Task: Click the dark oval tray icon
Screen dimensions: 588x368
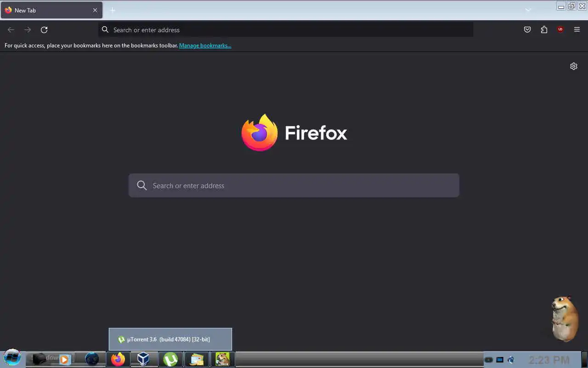Action: (489, 360)
